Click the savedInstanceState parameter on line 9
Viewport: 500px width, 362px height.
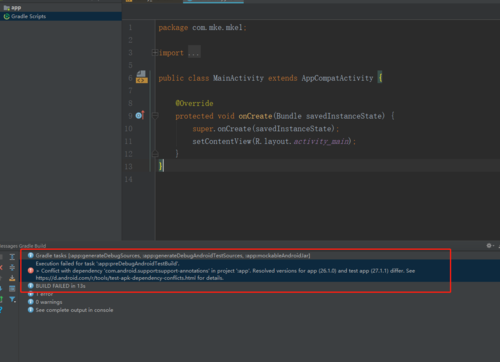344,116
